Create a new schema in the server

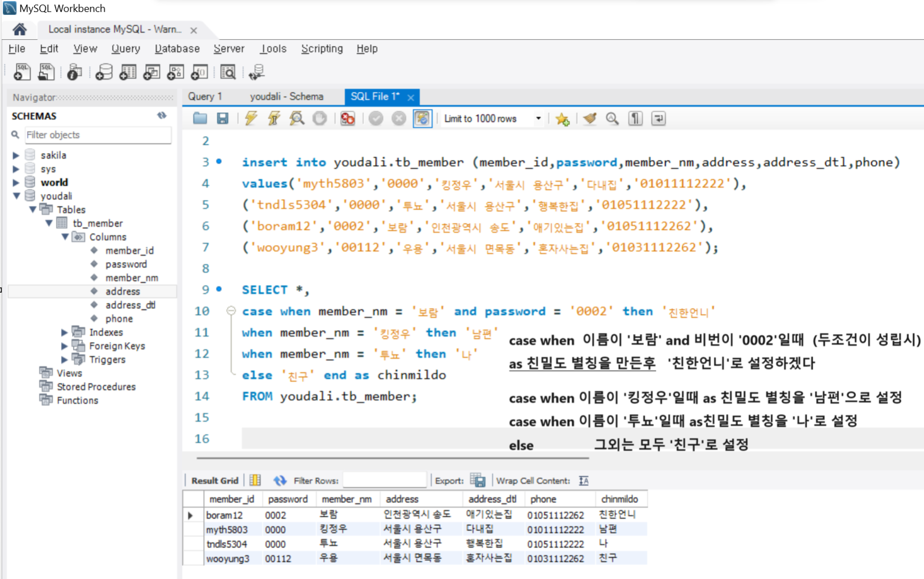coord(104,72)
